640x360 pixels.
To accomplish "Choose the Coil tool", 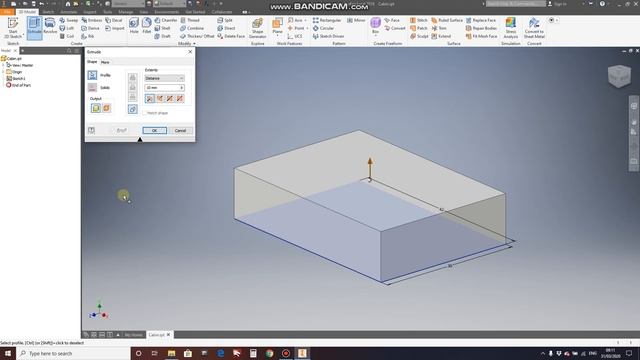I will coord(67,36).
